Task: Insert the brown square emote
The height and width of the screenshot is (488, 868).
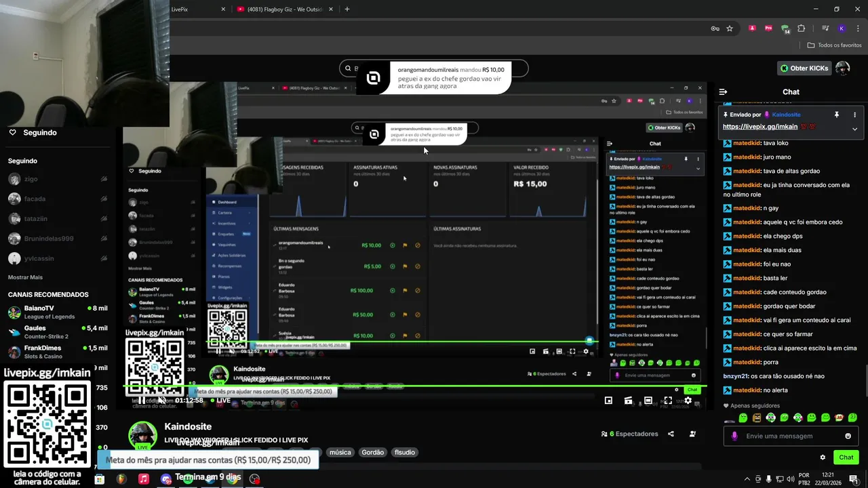Action: (x=757, y=418)
